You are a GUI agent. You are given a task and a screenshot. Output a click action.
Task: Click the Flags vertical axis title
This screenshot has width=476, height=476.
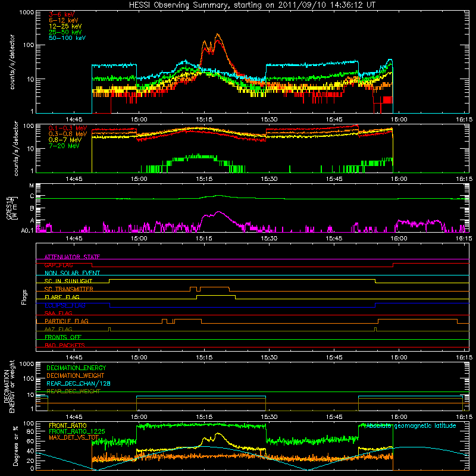coord(24,297)
